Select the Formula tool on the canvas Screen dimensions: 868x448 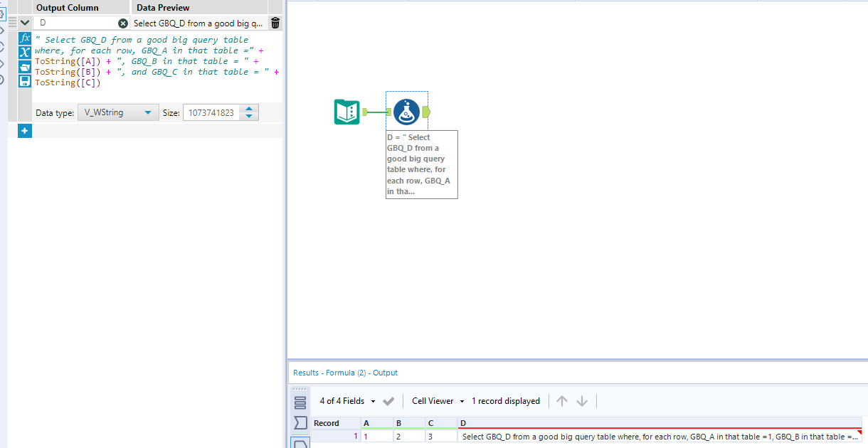tap(406, 110)
